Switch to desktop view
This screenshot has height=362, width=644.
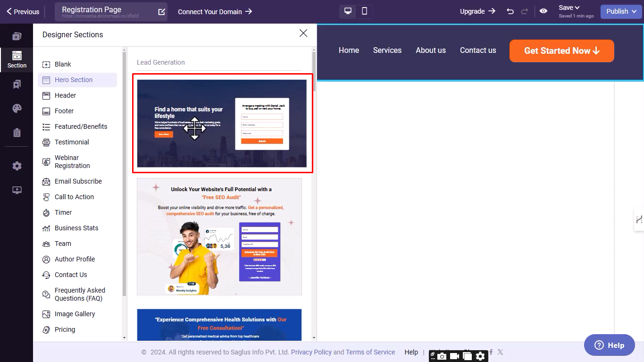coord(348,11)
